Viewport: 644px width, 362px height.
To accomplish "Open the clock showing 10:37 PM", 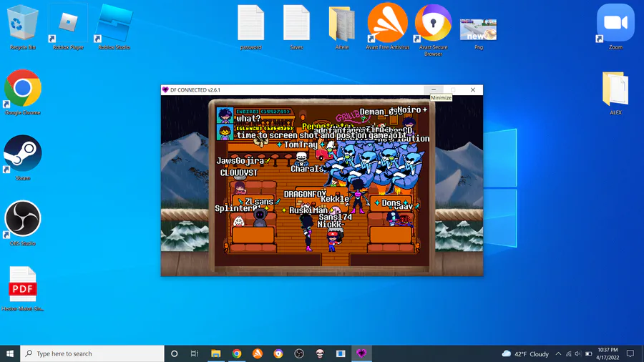I will 608,354.
